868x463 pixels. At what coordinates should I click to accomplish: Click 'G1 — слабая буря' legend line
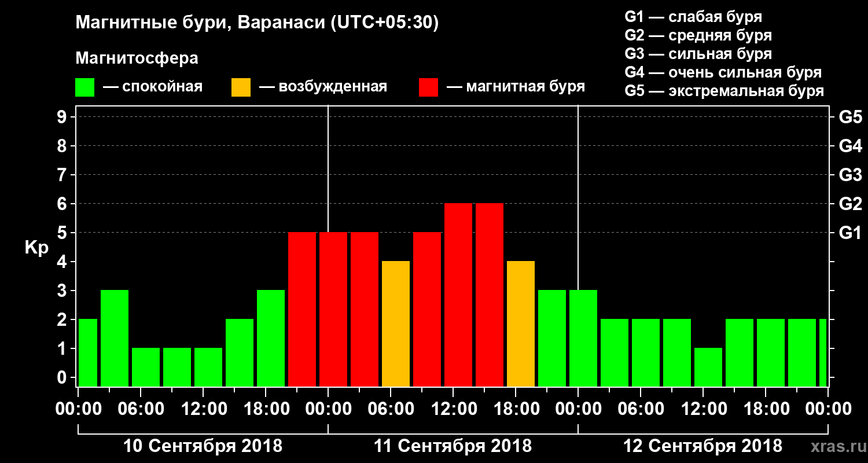click(693, 16)
